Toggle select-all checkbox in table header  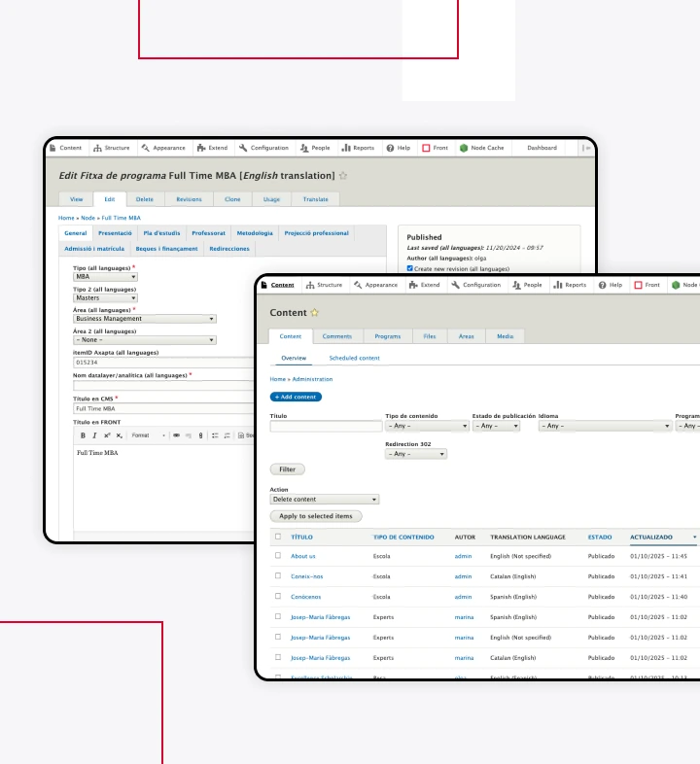pyautogui.click(x=278, y=537)
